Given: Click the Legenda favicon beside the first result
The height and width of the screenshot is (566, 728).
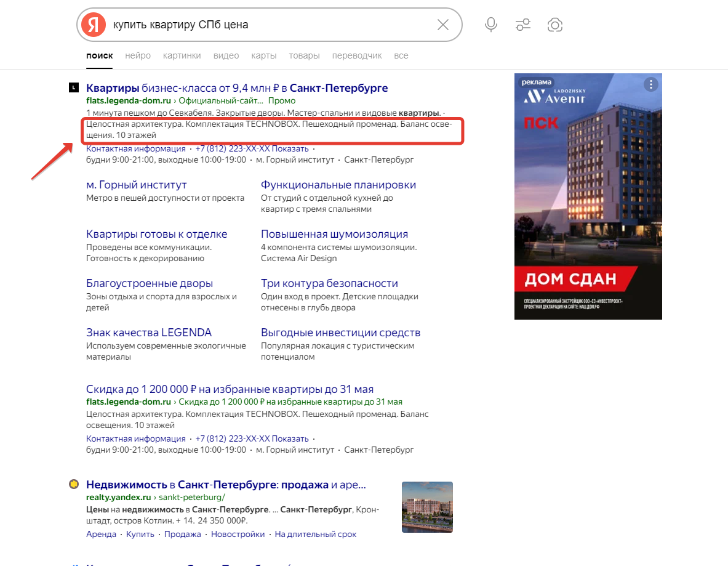Looking at the screenshot, I should pyautogui.click(x=74, y=87).
